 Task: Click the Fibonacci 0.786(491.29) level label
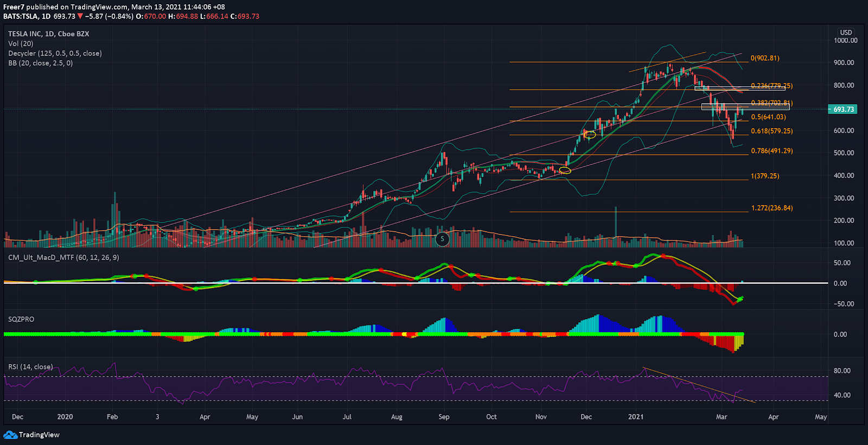pos(771,151)
